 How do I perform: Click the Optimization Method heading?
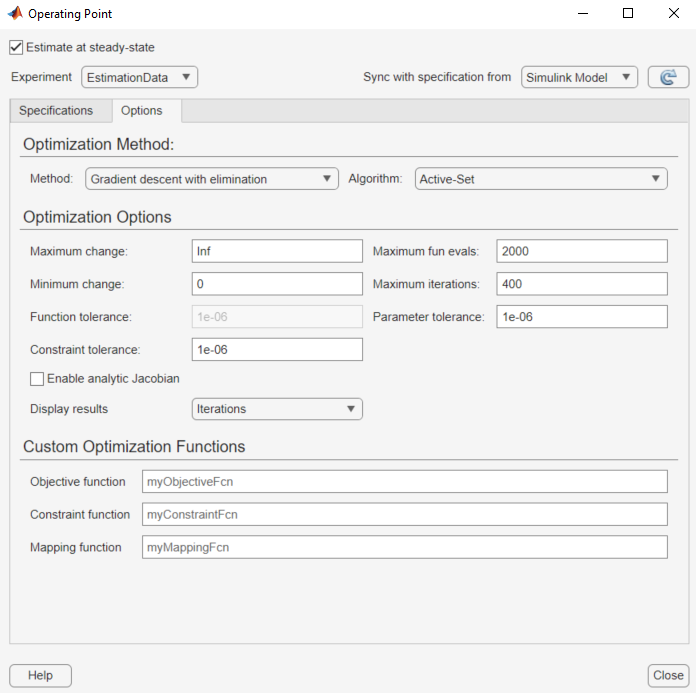[99, 144]
